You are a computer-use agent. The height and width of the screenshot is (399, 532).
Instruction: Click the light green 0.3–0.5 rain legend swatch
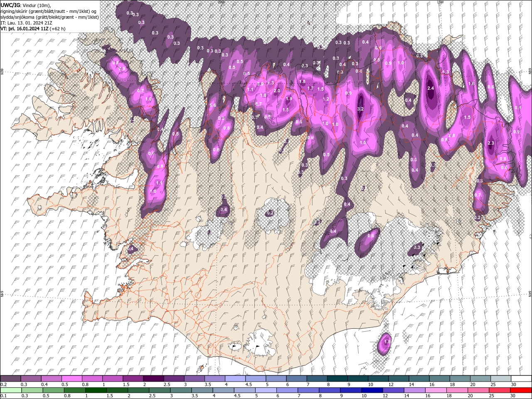(32, 390)
